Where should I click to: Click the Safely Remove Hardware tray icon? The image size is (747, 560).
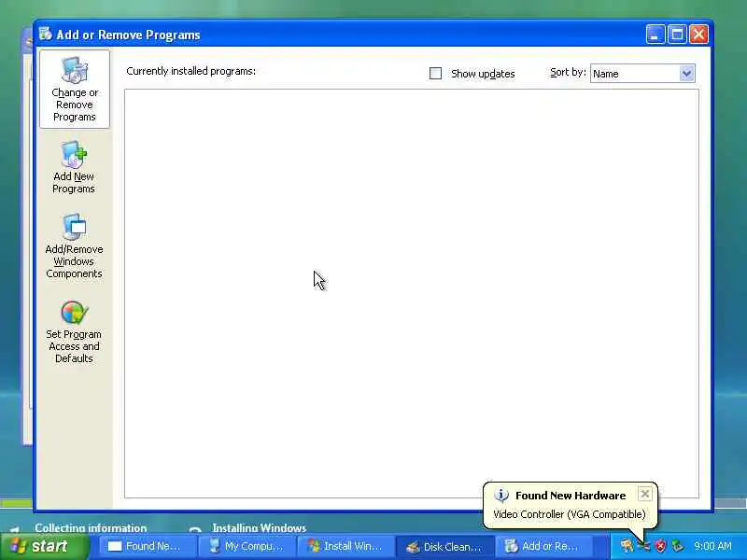pos(678,546)
